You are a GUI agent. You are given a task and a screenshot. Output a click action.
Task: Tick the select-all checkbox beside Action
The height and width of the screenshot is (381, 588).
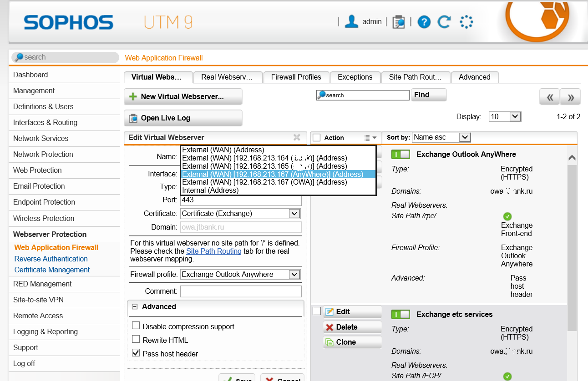pos(317,138)
